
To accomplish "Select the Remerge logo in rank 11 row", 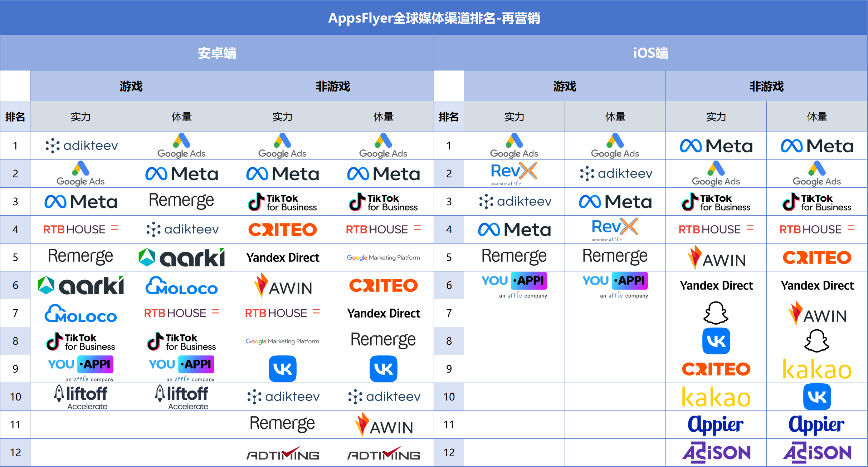I will click(282, 424).
